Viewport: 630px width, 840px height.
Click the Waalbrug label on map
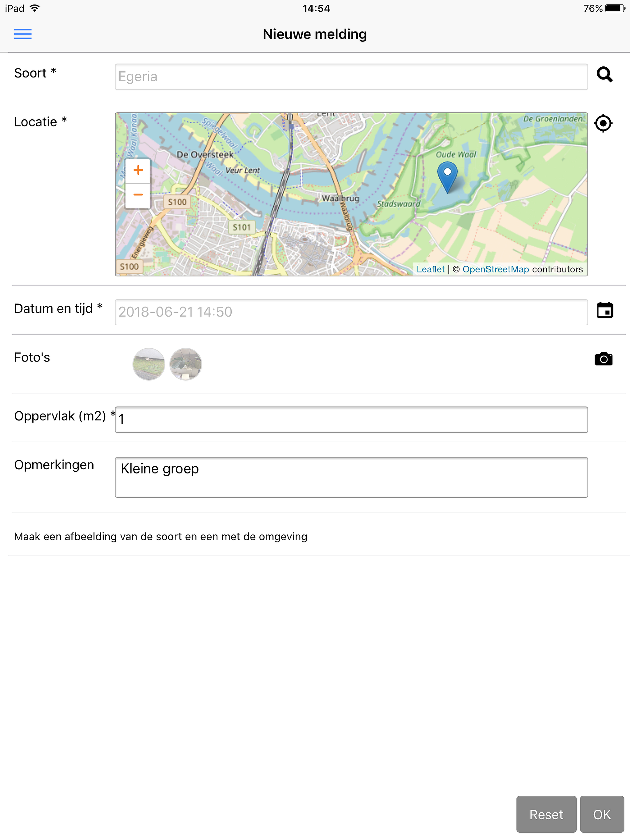tap(340, 198)
